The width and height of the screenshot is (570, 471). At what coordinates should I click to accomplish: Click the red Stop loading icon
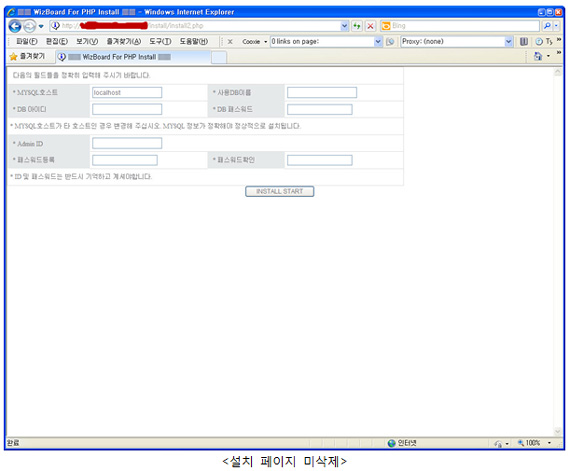[370, 26]
